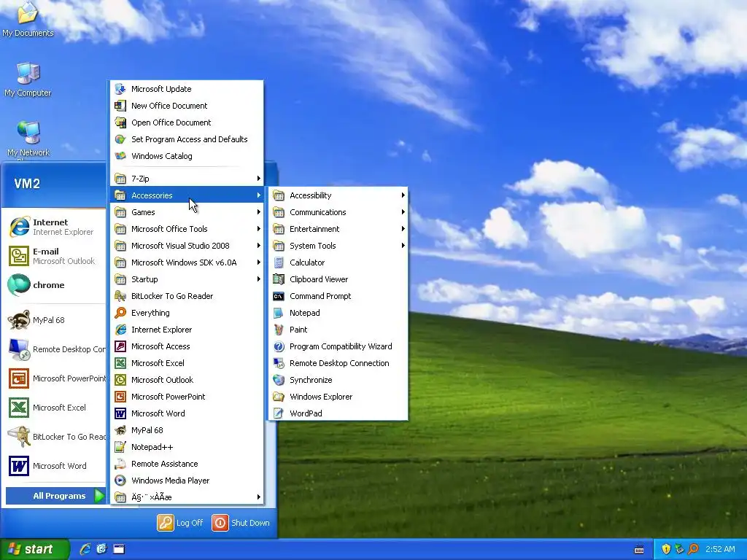Open Calculator from Accessories menu

(x=338, y=262)
